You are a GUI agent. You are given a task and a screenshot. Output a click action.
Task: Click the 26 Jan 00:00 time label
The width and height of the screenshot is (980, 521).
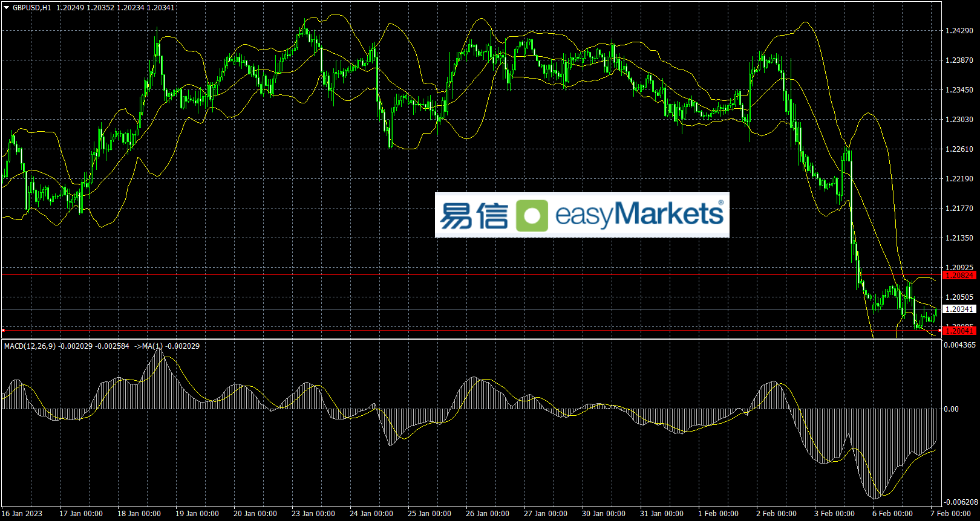pyautogui.click(x=488, y=514)
